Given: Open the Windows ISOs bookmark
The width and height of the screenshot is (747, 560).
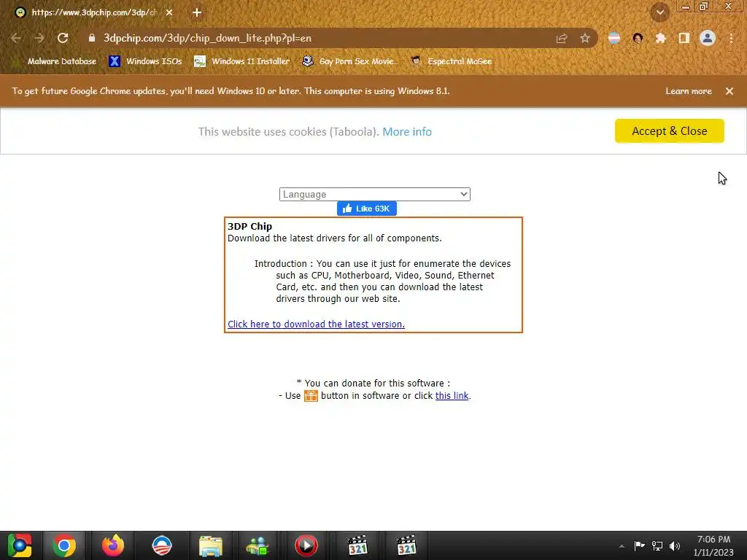Looking at the screenshot, I should pyautogui.click(x=145, y=61).
